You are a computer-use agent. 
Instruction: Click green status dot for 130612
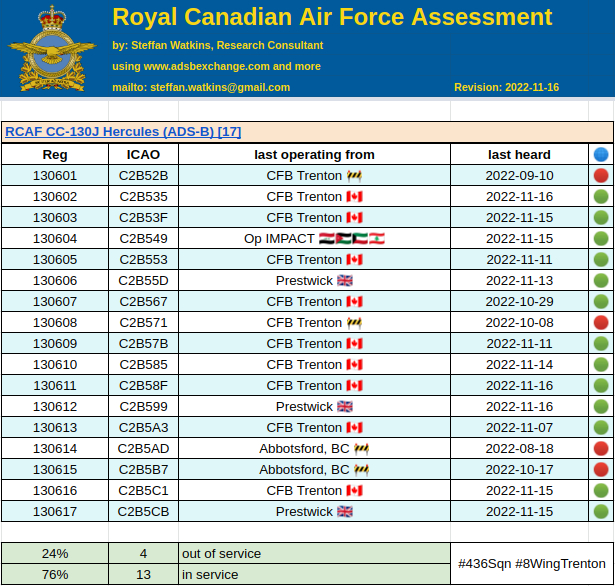point(601,406)
